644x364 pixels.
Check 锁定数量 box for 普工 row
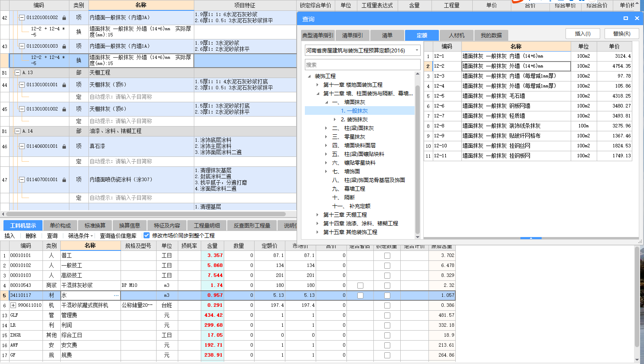(387, 256)
